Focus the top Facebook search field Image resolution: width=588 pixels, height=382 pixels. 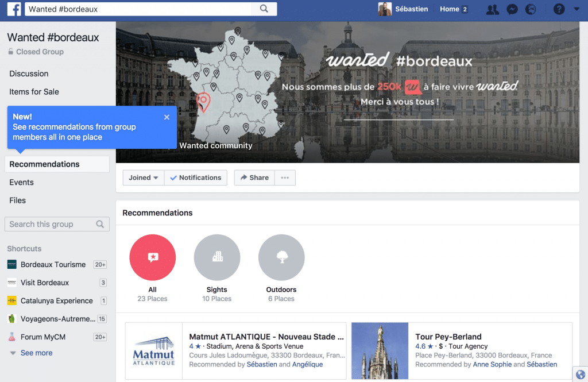(x=138, y=9)
